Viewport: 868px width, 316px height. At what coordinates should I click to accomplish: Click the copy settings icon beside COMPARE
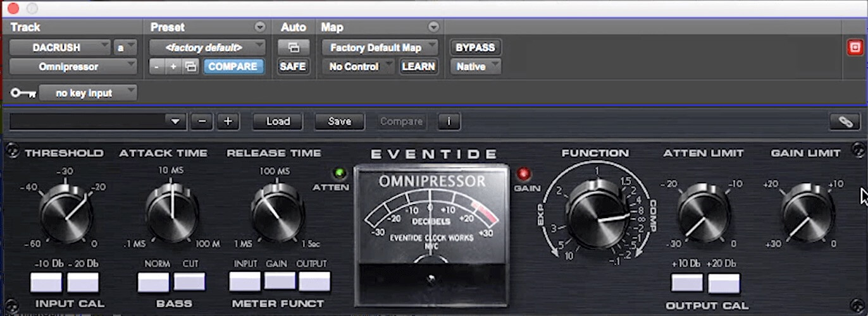point(190,66)
